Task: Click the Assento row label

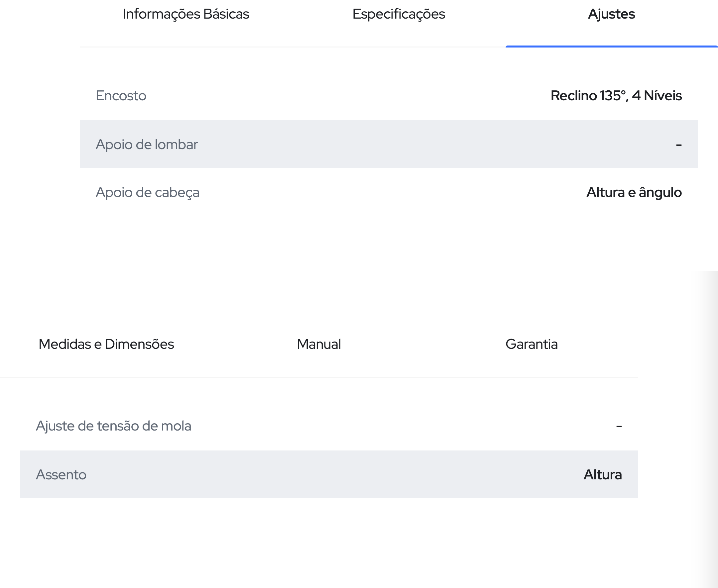Action: [x=61, y=475]
